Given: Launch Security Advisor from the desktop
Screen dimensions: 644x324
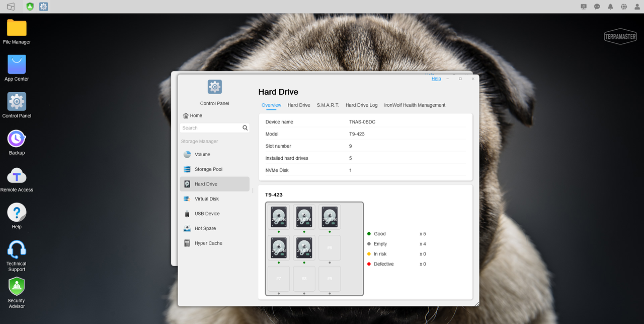Looking at the screenshot, I should pos(17,293).
